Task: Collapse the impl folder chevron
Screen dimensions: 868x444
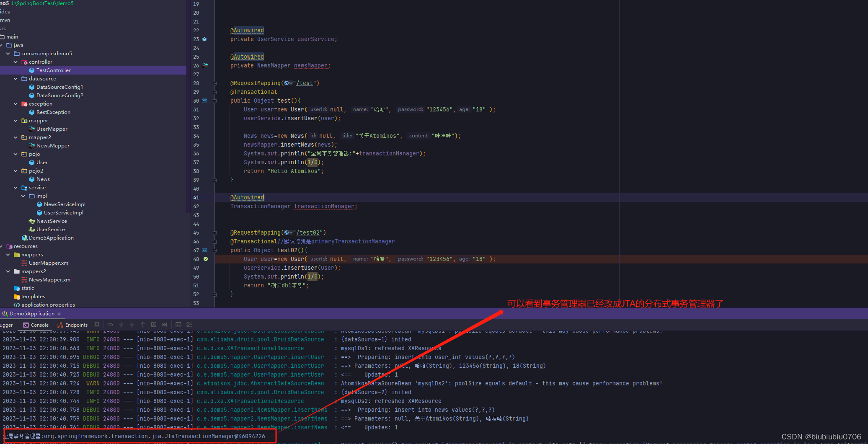Action: 23,196
